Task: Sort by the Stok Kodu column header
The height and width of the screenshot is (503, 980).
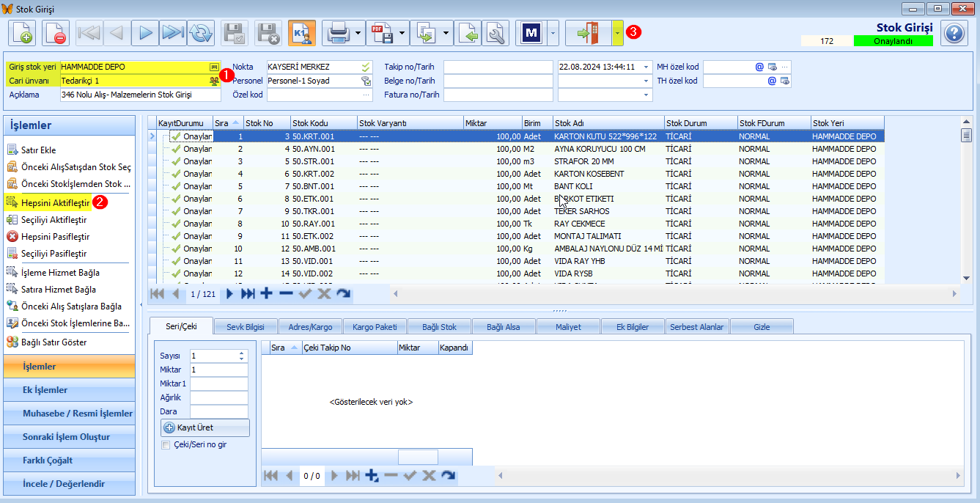Action: click(323, 123)
